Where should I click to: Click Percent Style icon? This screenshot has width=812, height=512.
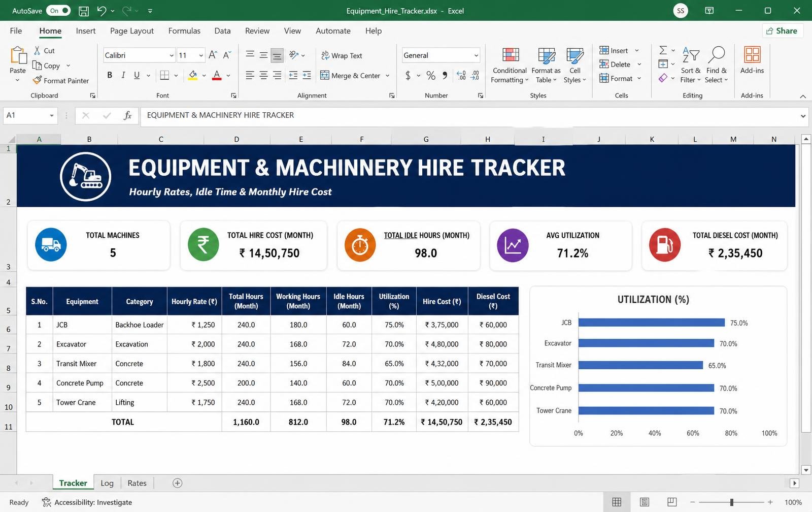[431, 75]
